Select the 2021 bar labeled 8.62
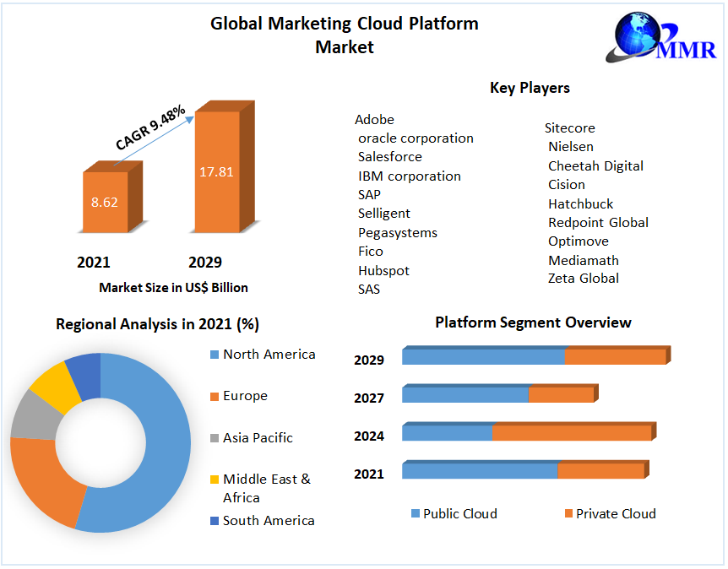The height and width of the screenshot is (569, 728). click(x=105, y=202)
